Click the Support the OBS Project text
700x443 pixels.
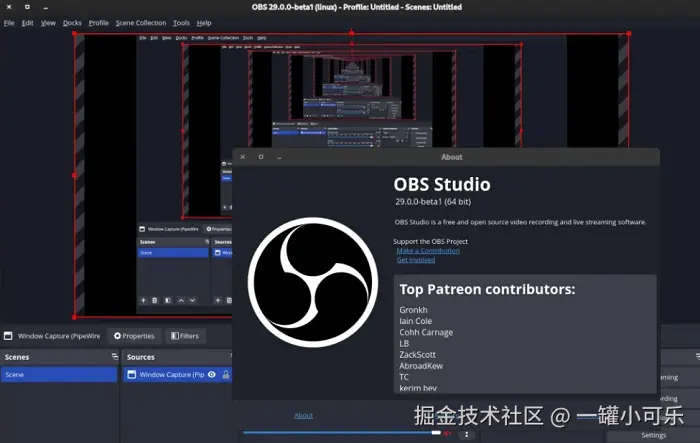[431, 241]
